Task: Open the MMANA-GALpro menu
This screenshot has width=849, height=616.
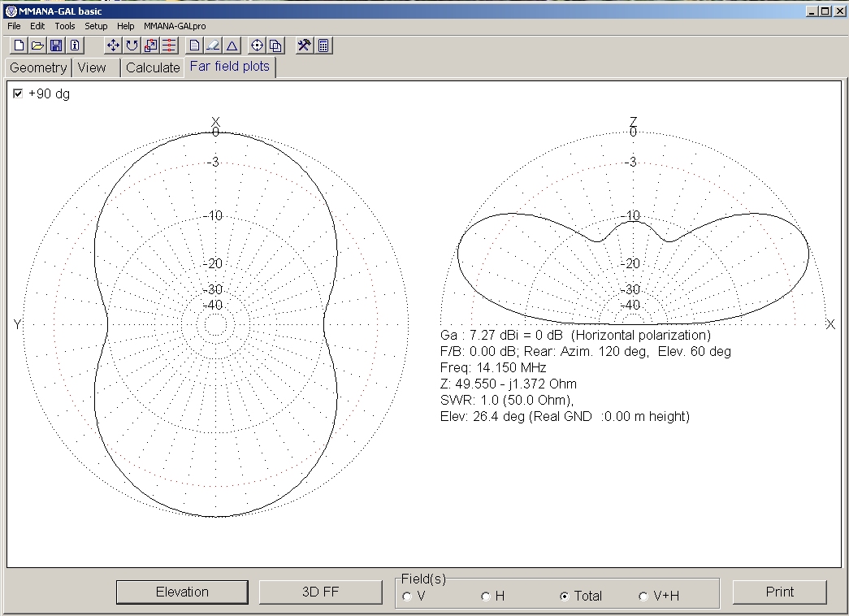Action: pos(175,26)
